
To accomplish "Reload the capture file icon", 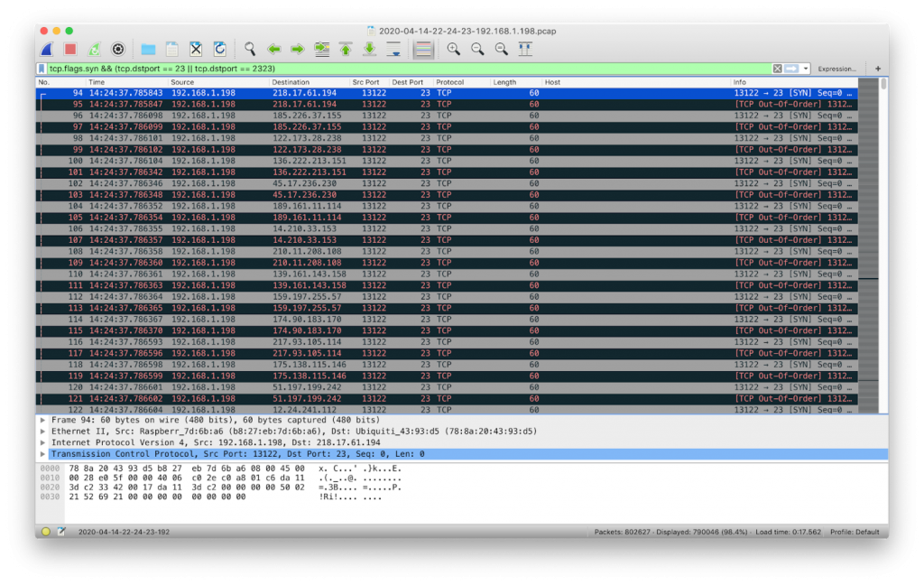I will point(220,50).
